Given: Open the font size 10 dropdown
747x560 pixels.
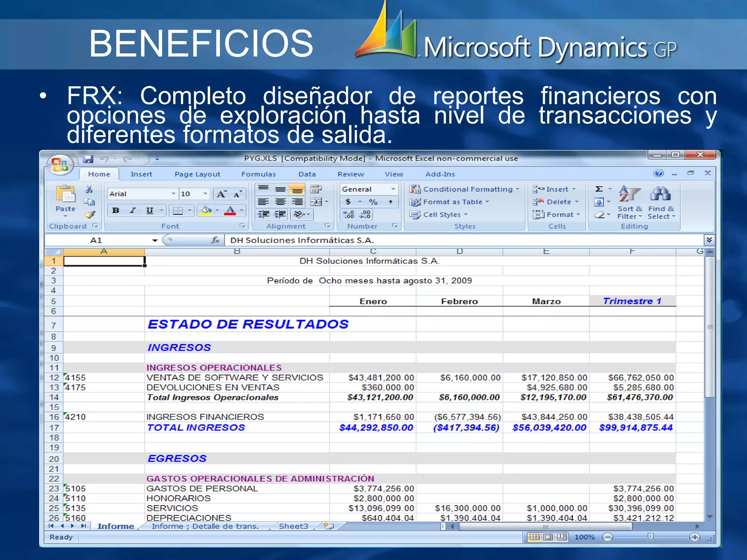Looking at the screenshot, I should click(205, 194).
